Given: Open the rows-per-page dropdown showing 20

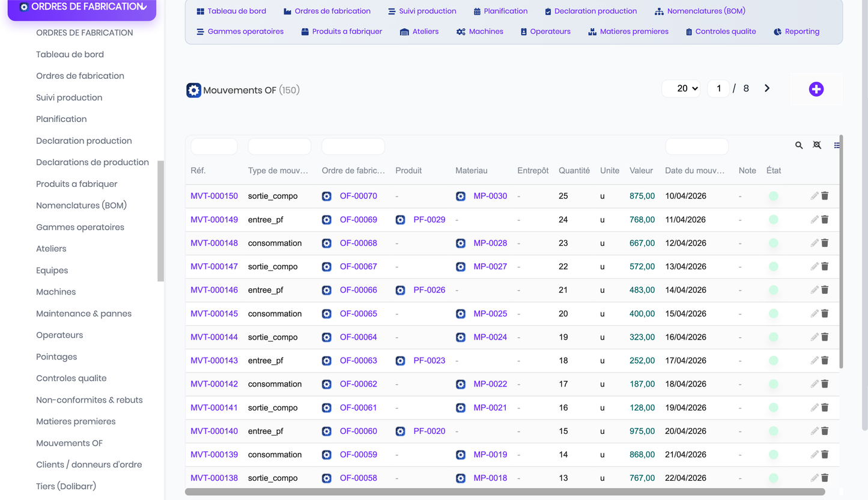Looking at the screenshot, I should pyautogui.click(x=681, y=88).
